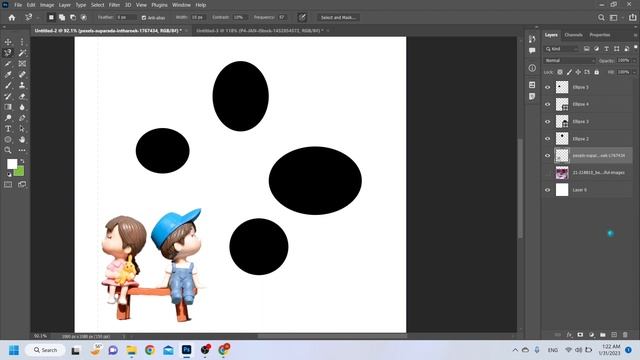The height and width of the screenshot is (360, 640).
Task: Select the Healing Brush tool
Action: coord(22,74)
